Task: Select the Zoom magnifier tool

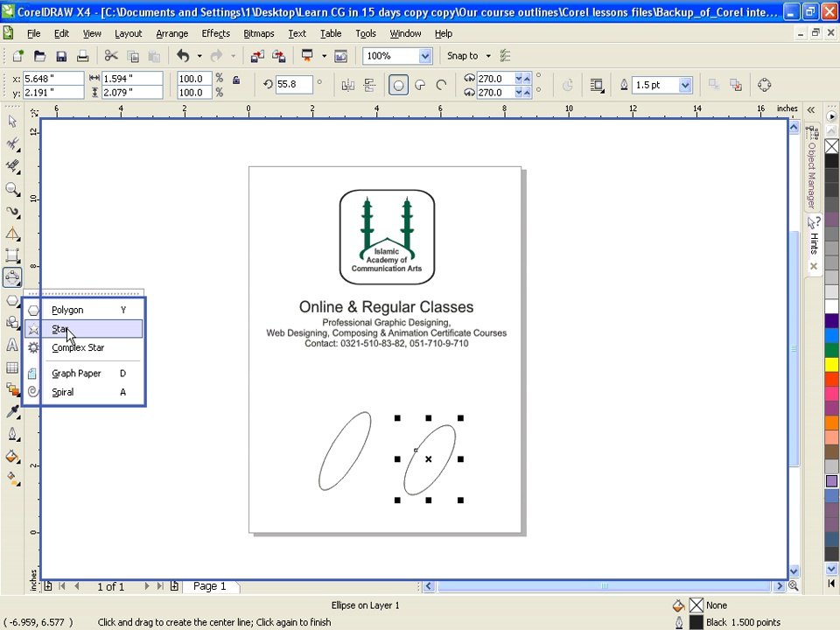Action: 12,189
